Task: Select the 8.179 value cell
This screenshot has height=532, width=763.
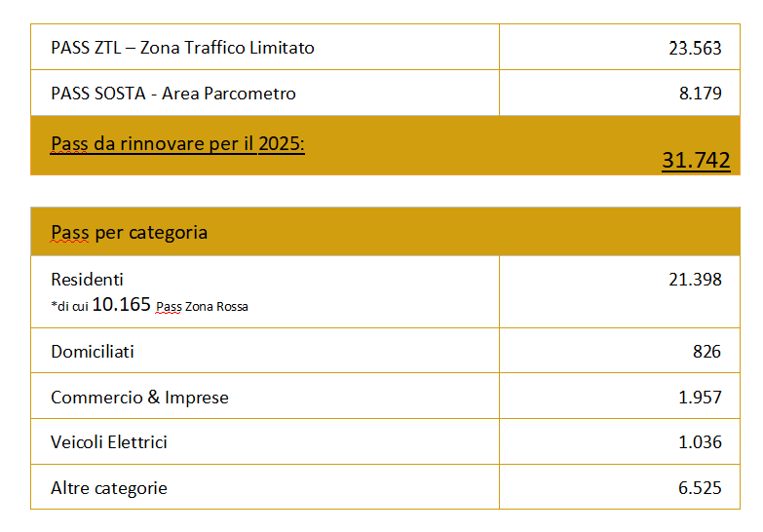Action: click(701, 94)
